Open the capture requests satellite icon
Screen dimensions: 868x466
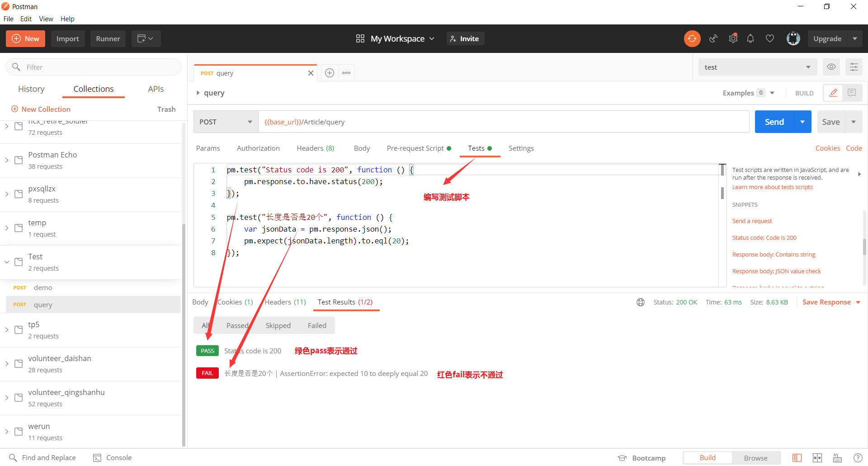click(x=713, y=39)
